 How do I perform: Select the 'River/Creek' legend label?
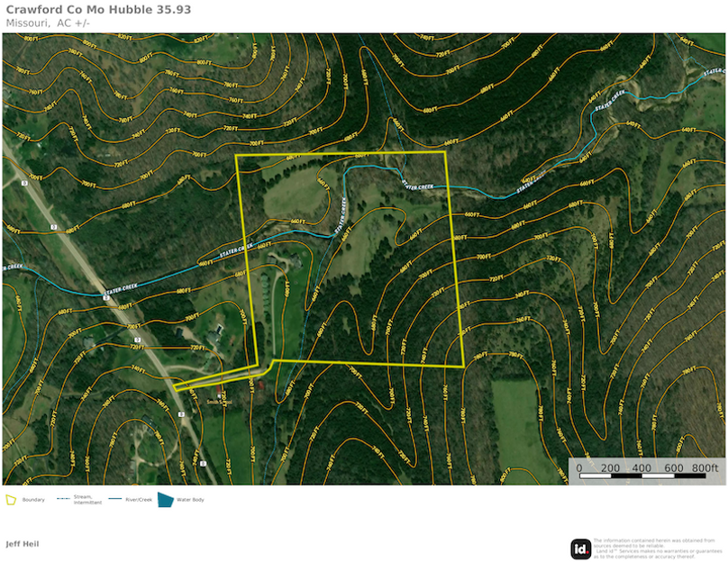click(139, 500)
